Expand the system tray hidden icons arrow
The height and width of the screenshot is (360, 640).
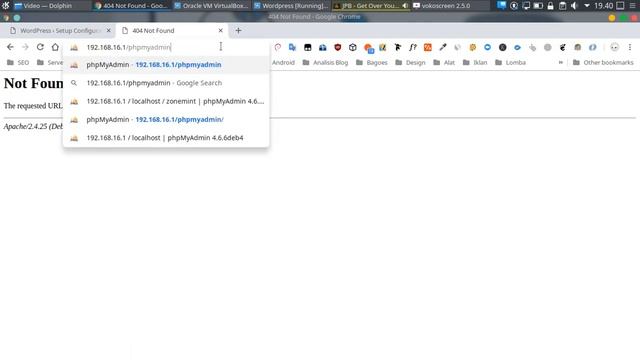point(587,6)
